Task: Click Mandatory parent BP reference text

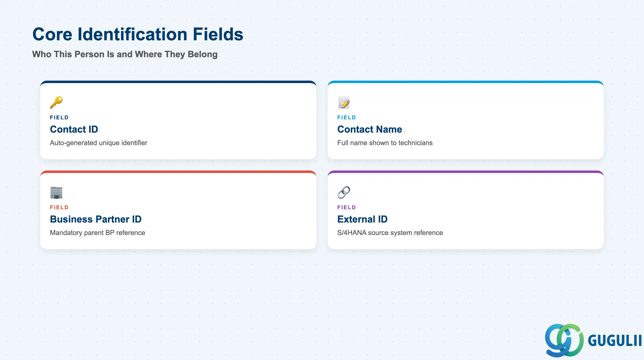Action: point(97,233)
